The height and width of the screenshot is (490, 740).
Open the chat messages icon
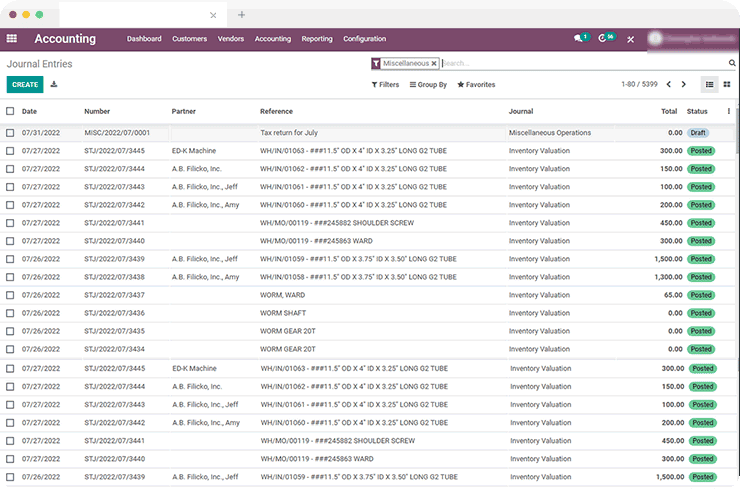578,39
